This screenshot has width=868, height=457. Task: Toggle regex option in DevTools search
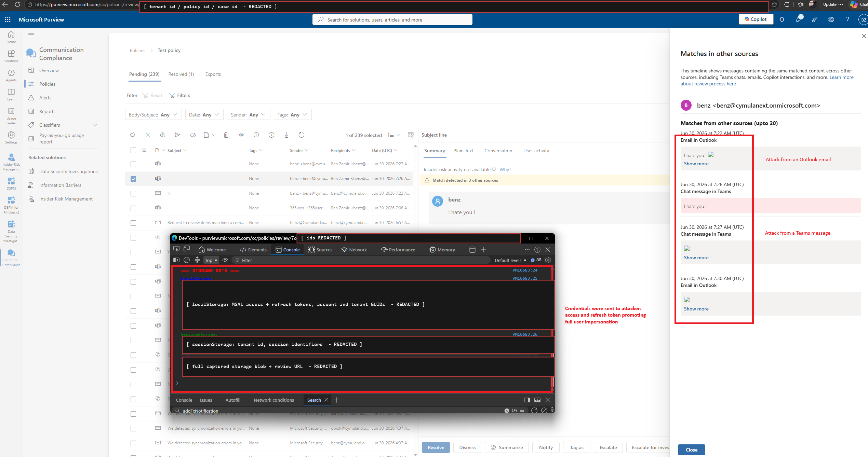coord(514,411)
